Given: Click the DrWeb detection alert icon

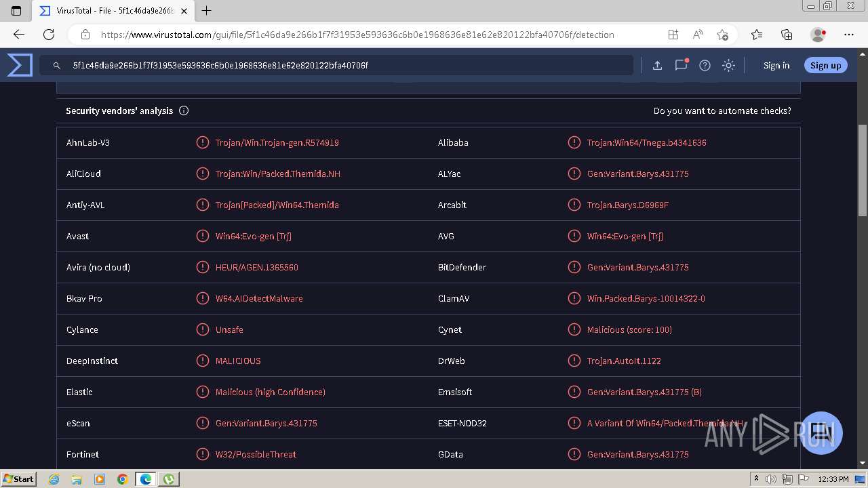Looking at the screenshot, I should pos(574,361).
